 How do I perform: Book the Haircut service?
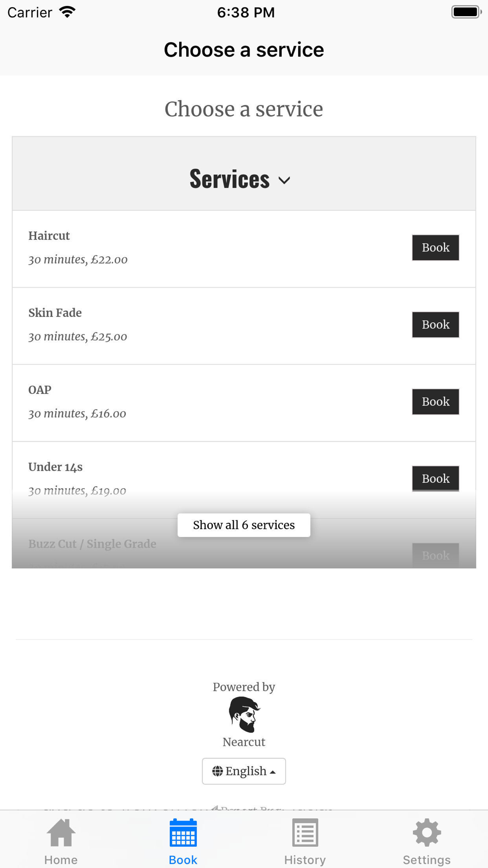[x=435, y=248]
